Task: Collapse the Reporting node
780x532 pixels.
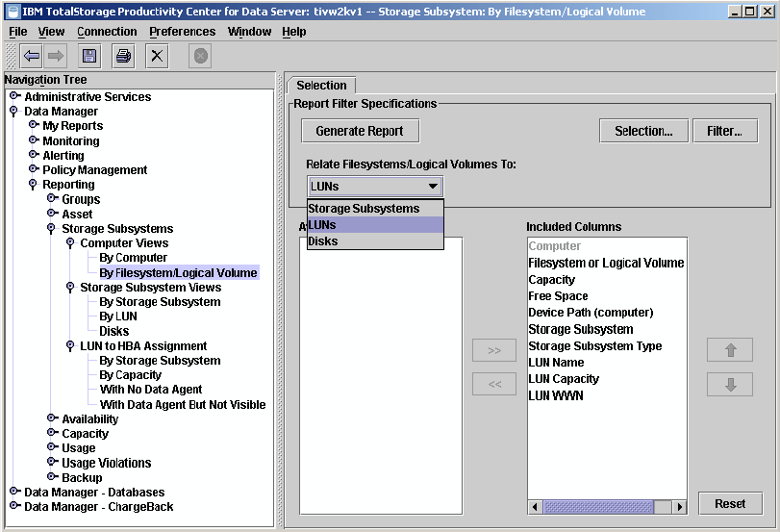Action: [33, 184]
